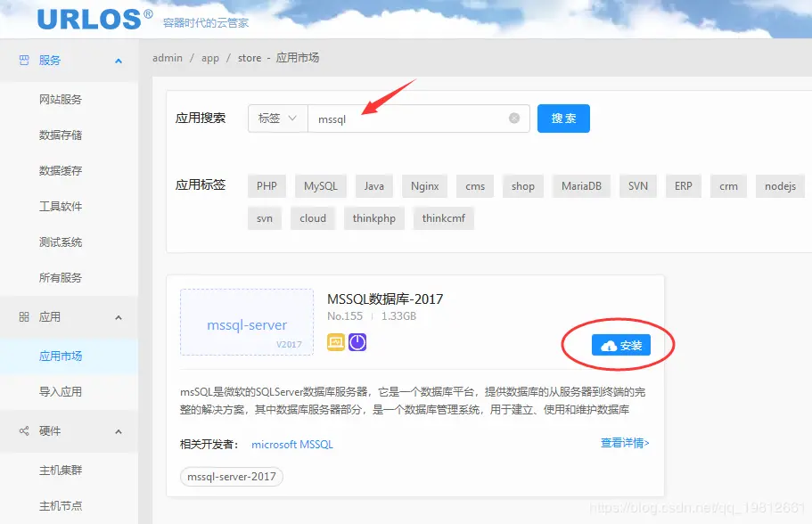Viewport: 812px width, 524px height.
Task: Select the MariaDB application tag
Action: coord(580,185)
